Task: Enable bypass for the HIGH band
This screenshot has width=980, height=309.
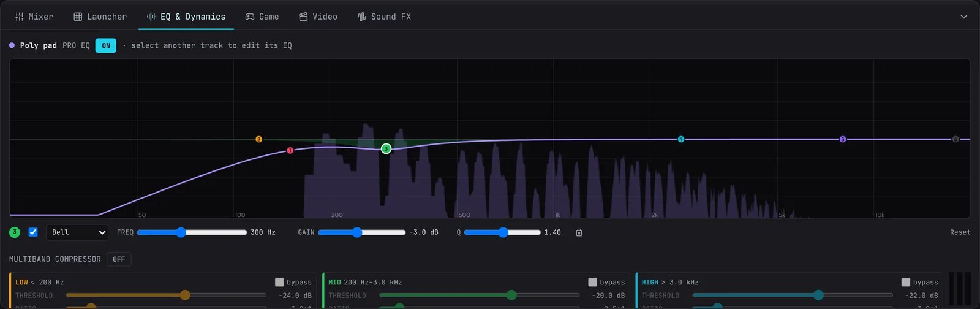Action: (x=905, y=282)
